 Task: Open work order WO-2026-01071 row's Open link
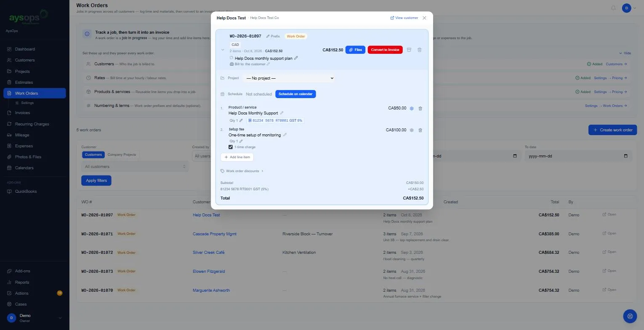[609, 233]
